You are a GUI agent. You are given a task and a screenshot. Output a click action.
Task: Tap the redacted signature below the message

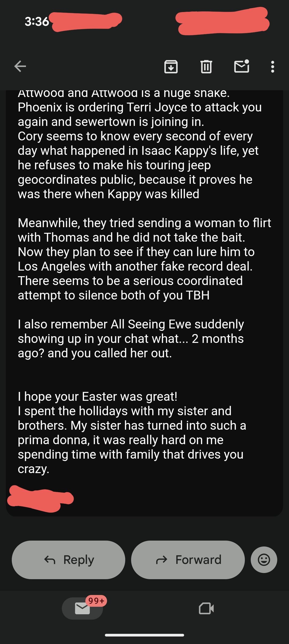tap(40, 499)
